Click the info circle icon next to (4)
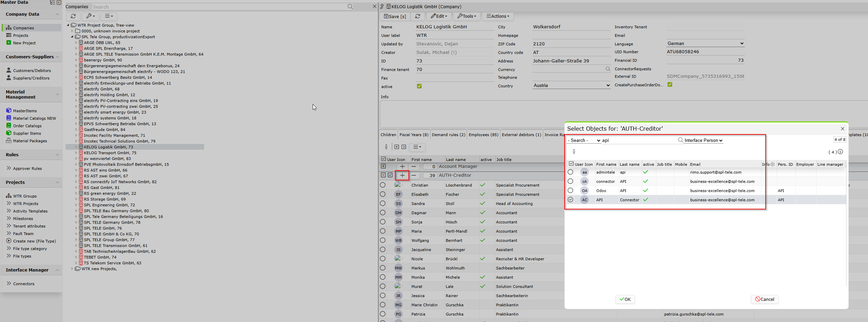This screenshot has width=868, height=322. (840, 152)
